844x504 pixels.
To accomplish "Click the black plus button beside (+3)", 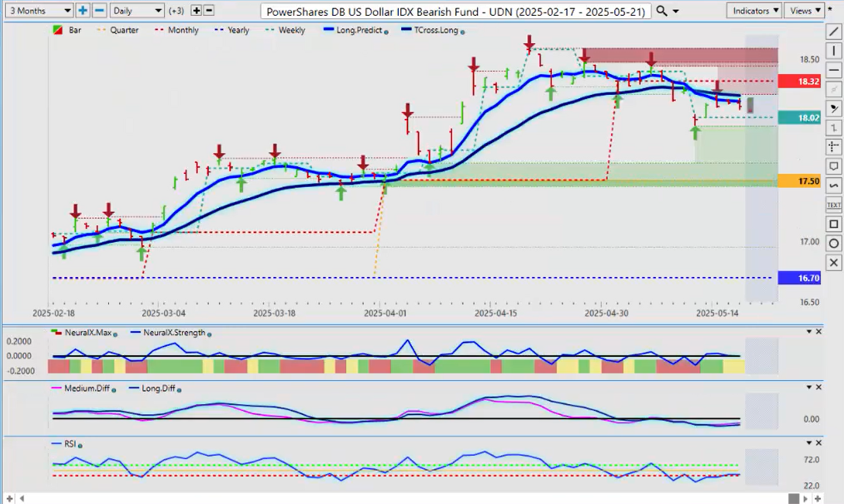I will (x=196, y=10).
